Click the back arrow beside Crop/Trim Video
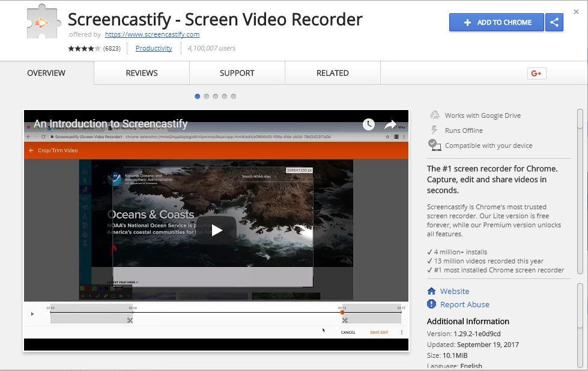588x371 pixels. [31, 150]
